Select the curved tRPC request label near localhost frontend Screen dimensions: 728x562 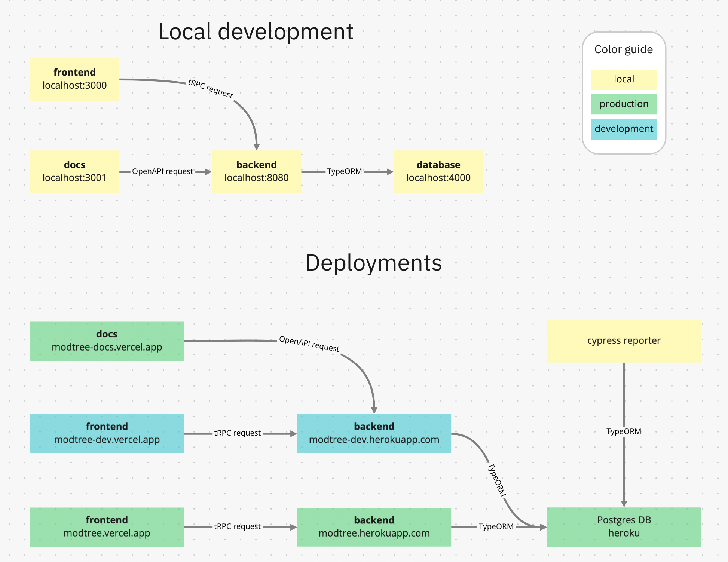click(210, 89)
